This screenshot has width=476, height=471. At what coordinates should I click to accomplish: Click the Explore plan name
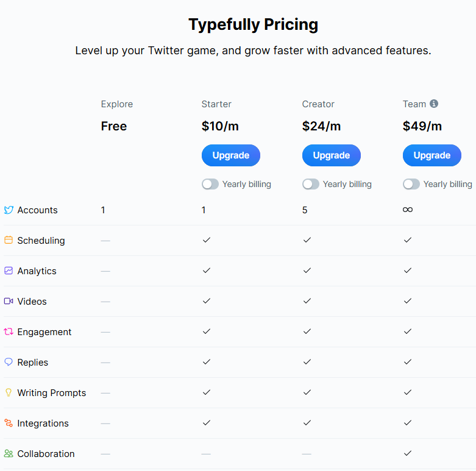point(117,104)
